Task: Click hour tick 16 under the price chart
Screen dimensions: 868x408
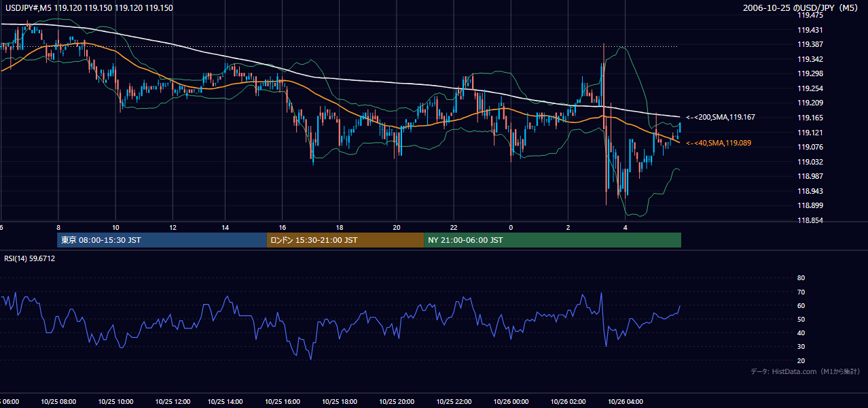Action: tap(283, 227)
